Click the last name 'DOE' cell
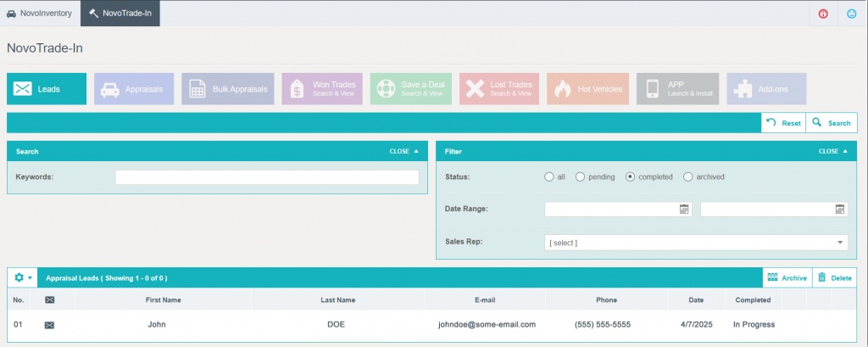The width and height of the screenshot is (868, 347). (336, 324)
